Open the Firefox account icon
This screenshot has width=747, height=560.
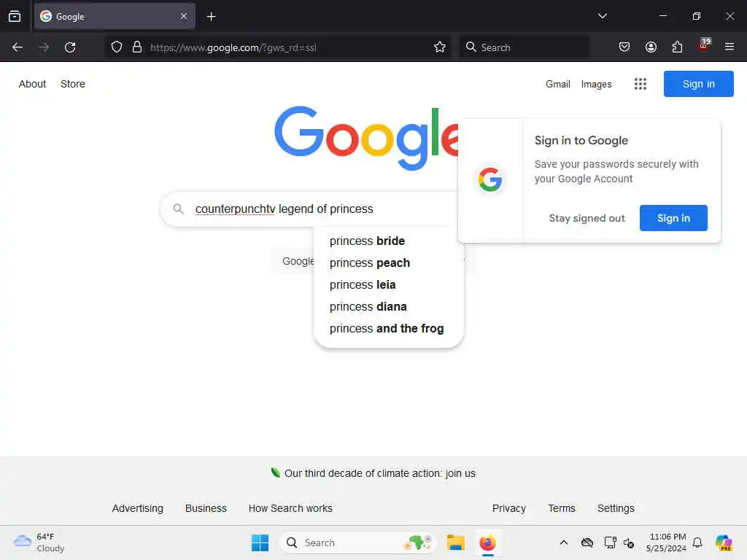click(x=651, y=47)
